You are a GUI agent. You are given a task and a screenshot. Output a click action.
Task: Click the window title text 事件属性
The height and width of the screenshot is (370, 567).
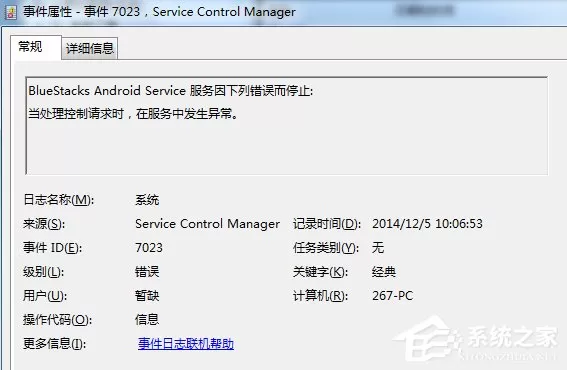(48, 12)
